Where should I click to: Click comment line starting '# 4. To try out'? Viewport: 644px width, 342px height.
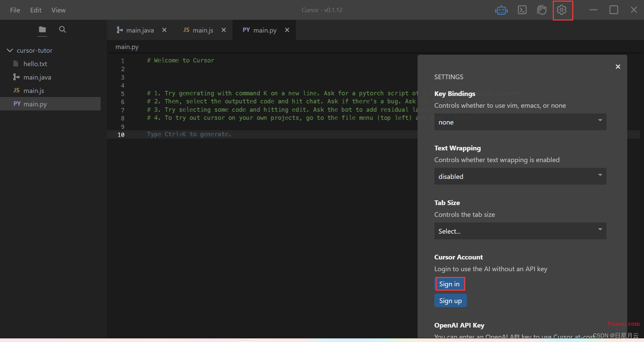pos(282,118)
